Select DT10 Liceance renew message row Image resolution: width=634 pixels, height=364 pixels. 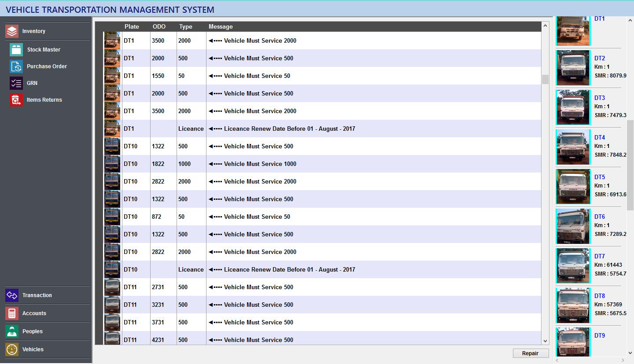pos(289,269)
